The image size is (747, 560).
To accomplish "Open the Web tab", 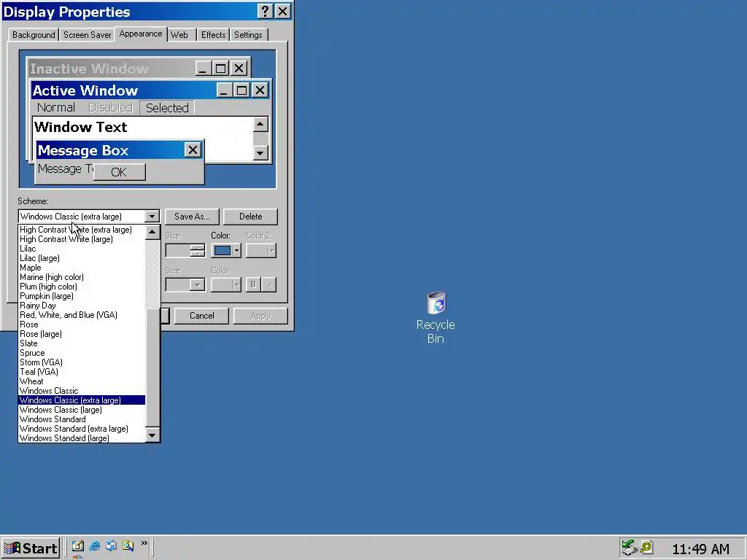I will [x=179, y=35].
